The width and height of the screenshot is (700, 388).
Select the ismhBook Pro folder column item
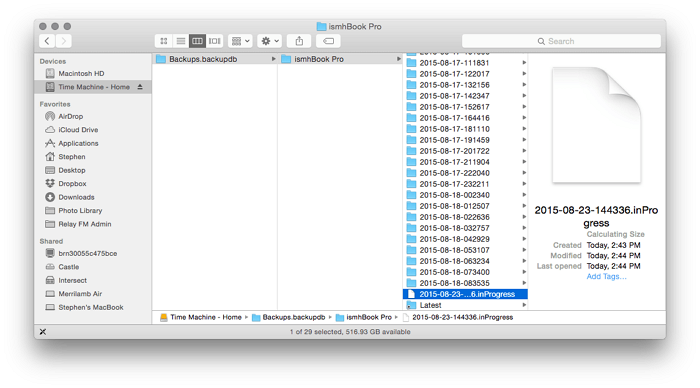point(340,59)
